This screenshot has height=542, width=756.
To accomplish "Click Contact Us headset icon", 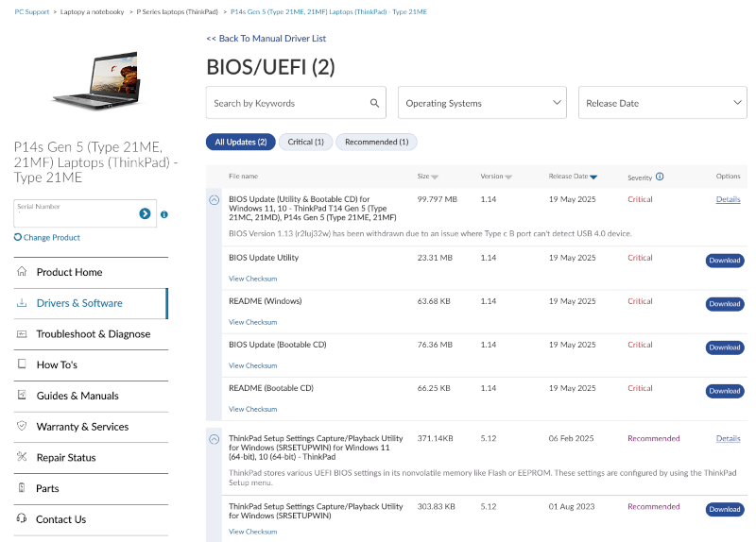I will [22, 518].
